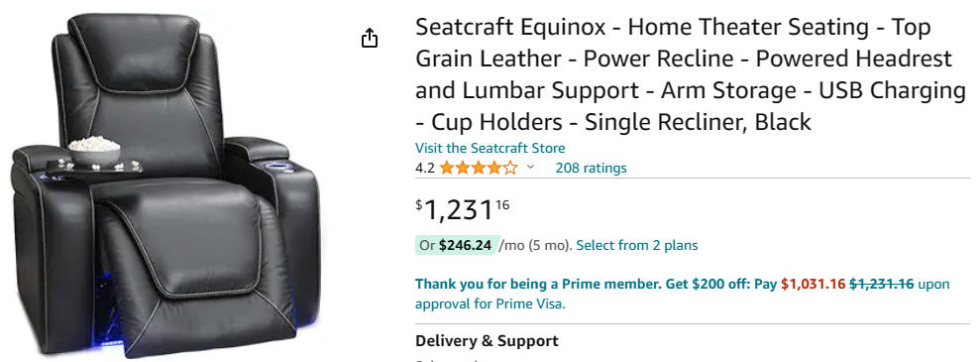Click the 4.2 rating score number
This screenshot has height=362, width=980.
coord(424,168)
